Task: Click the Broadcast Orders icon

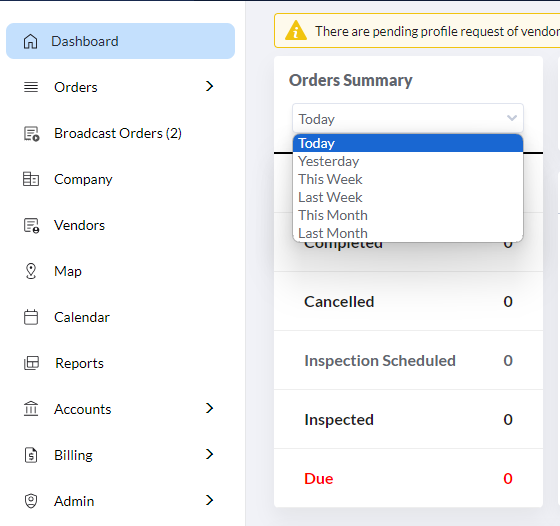Action: coord(31,134)
